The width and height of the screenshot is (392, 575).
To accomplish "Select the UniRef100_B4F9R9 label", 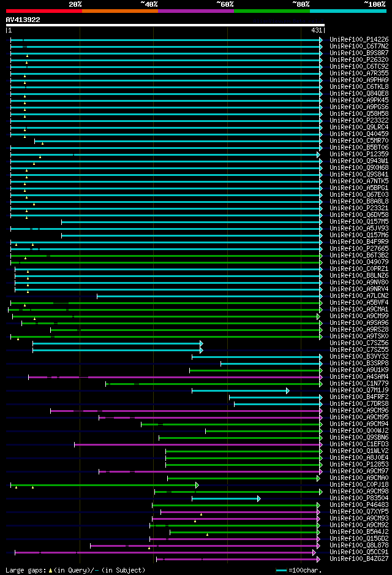I will click(x=359, y=242).
